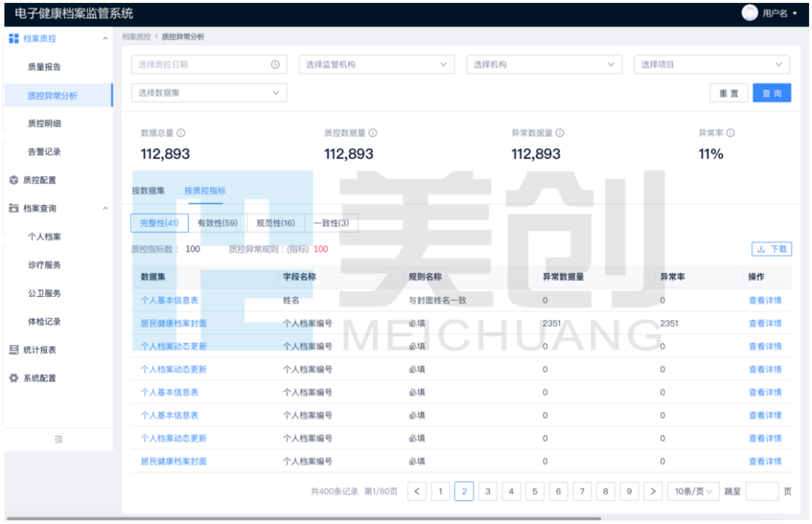This screenshot has width=812, height=524.
Task: Click the 系统配置 gear icon
Action: click(14, 378)
